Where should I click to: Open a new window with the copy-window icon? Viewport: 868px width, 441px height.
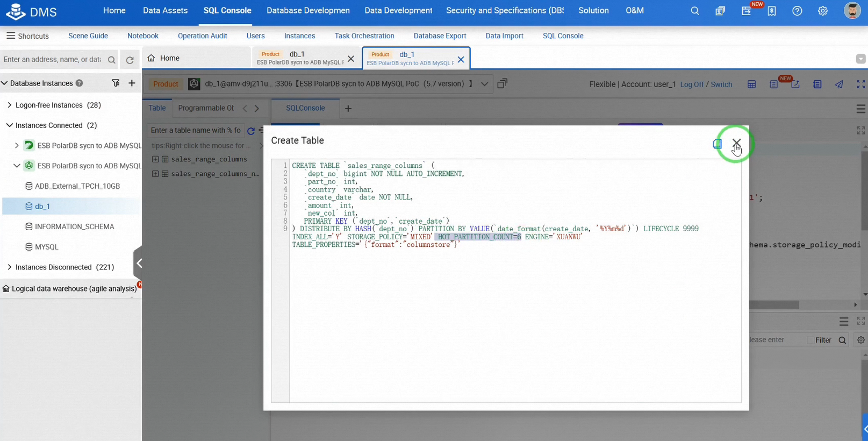pyautogui.click(x=502, y=83)
